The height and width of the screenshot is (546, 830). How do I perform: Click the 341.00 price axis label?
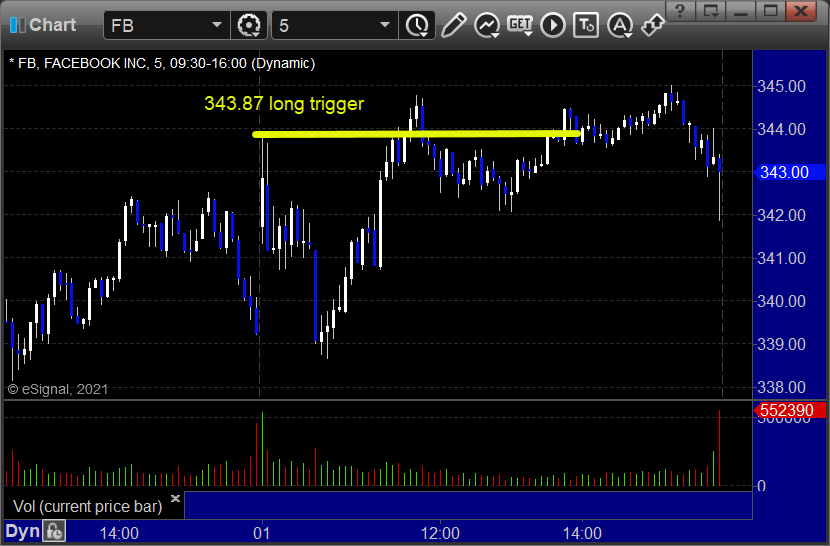tap(781, 258)
